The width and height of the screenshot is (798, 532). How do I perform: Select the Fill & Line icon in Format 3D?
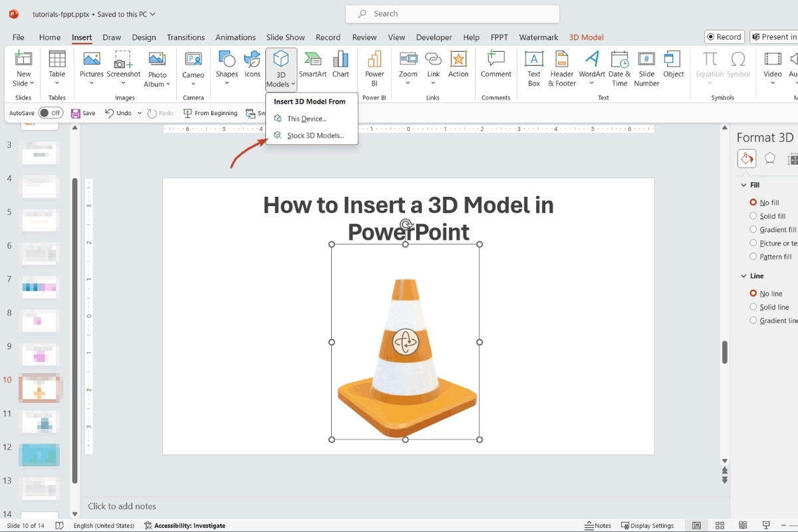[746, 158]
